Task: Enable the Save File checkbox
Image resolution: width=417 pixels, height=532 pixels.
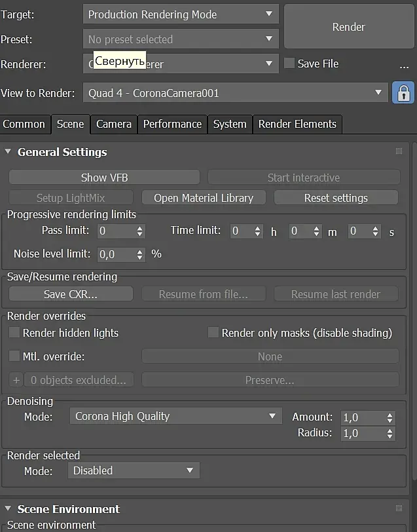Action: click(289, 64)
